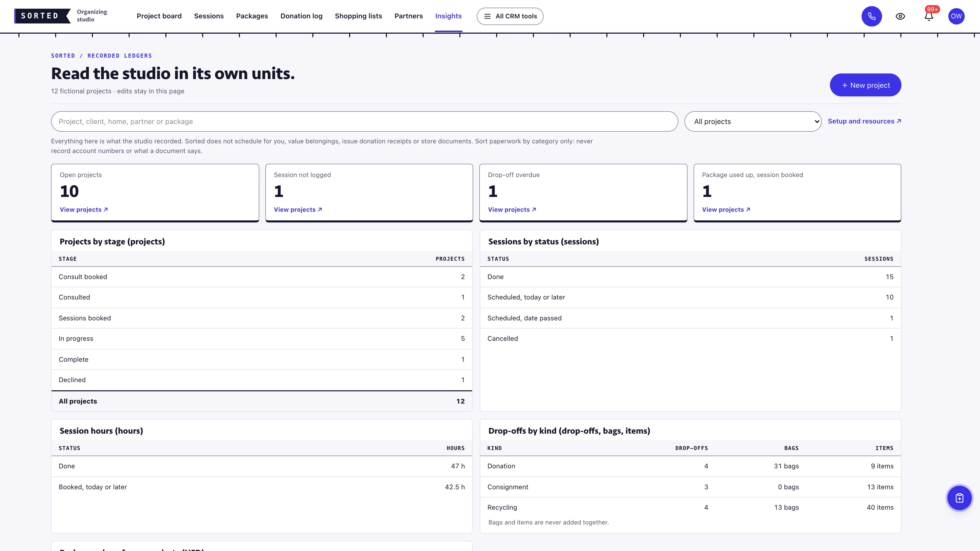Viewport: 980px width, 551px height.
Task: Click the Recycling drop-off row
Action: click(690, 507)
